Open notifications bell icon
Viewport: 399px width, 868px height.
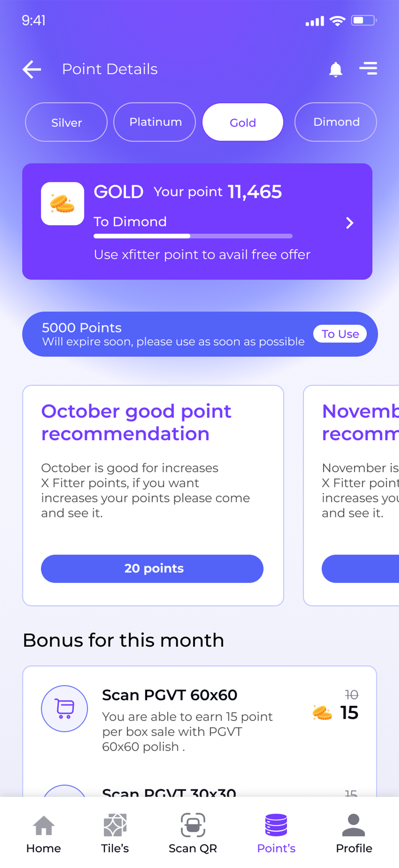[335, 69]
